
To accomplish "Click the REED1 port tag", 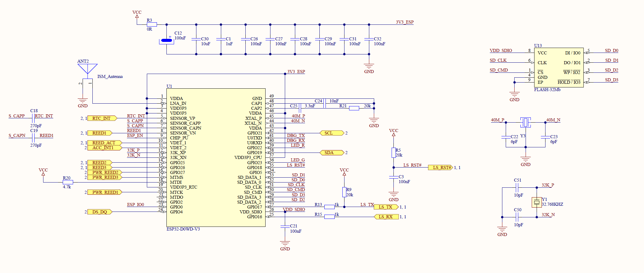I will tap(100, 133).
